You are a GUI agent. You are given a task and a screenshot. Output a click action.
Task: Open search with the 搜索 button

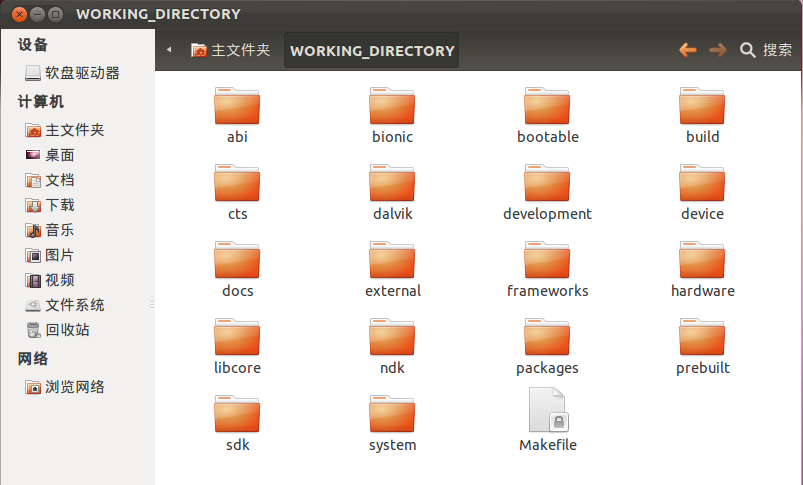click(x=766, y=50)
